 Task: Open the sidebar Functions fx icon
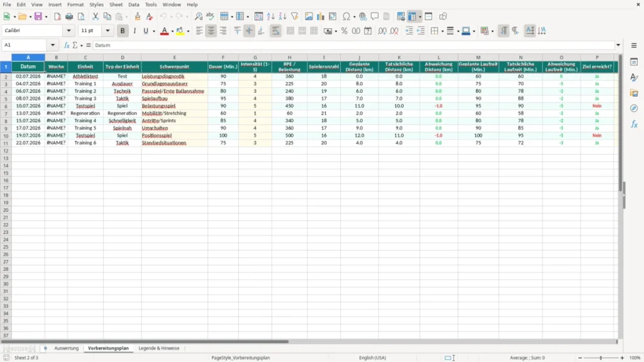(x=634, y=124)
